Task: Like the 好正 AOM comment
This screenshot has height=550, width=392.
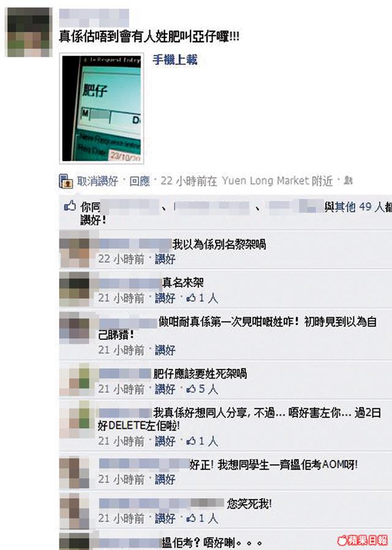Action: click(x=165, y=479)
